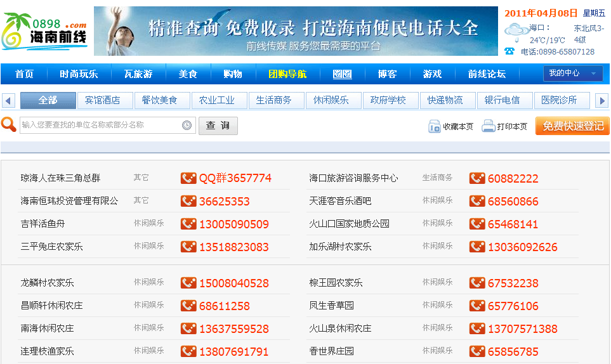Open 龙鳞村农家乐 listing

click(47, 283)
